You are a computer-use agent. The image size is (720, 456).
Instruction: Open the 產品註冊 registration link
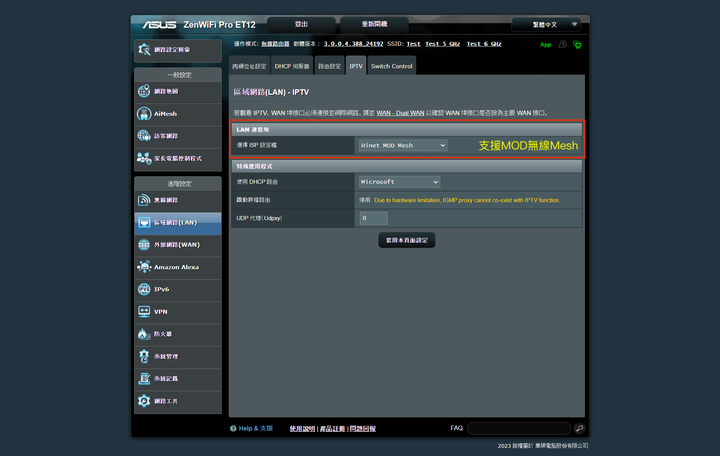[332, 429]
